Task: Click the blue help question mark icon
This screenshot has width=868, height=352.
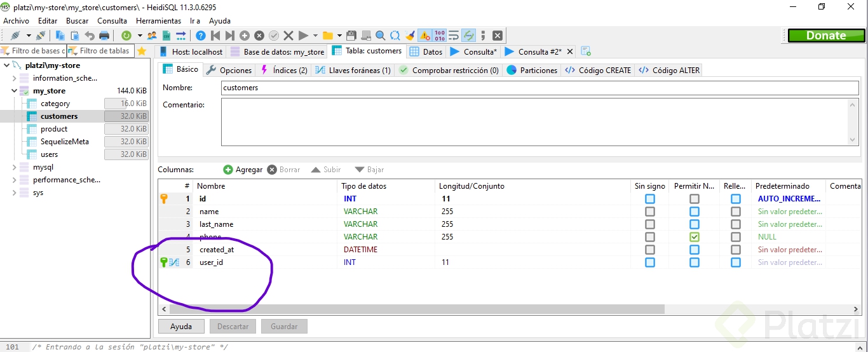Action: 201,36
